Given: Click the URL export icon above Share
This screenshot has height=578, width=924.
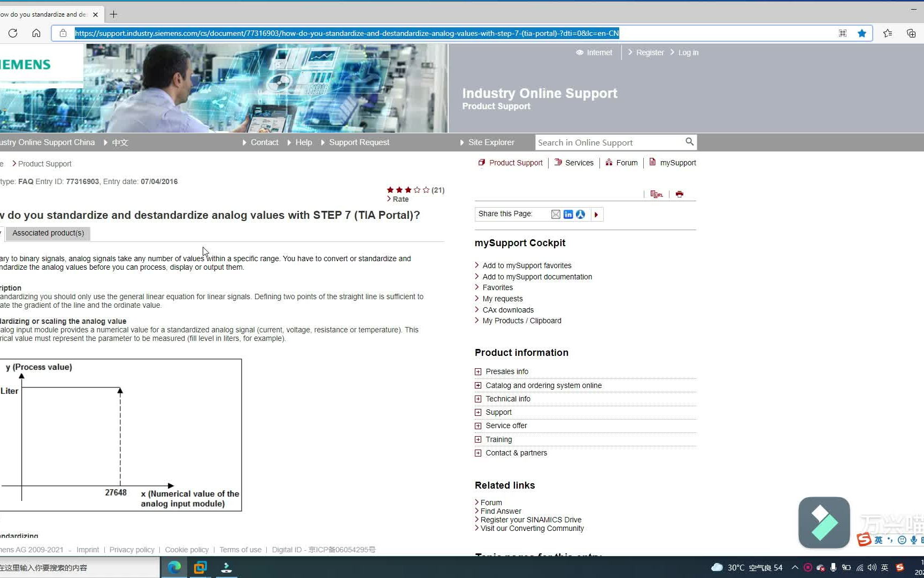Looking at the screenshot, I should (657, 194).
